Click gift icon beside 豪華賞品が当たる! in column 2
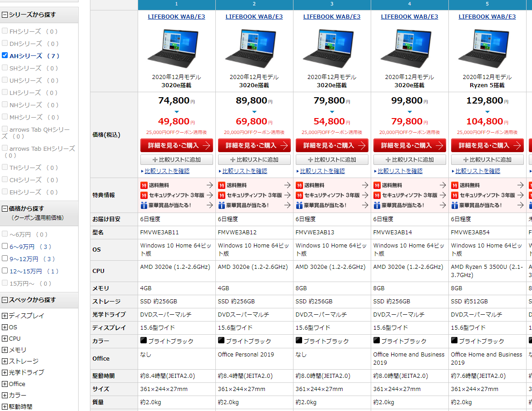The height and width of the screenshot is (411, 532). point(222,205)
